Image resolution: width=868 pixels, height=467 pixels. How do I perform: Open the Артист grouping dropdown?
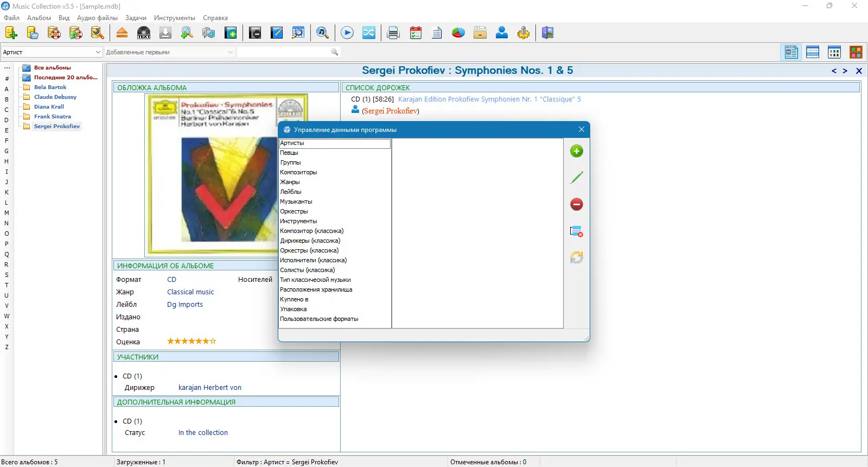pyautogui.click(x=52, y=52)
